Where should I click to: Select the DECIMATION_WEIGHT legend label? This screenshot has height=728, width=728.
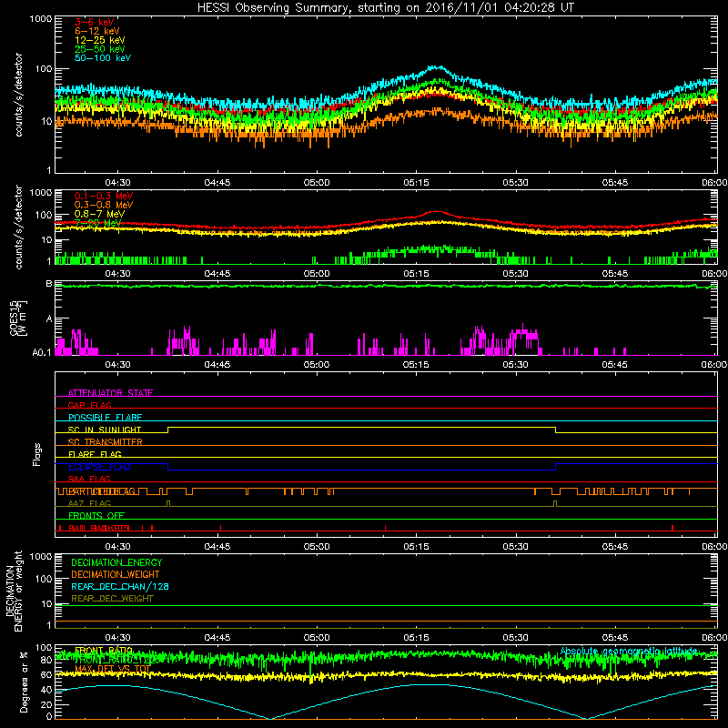click(116, 574)
